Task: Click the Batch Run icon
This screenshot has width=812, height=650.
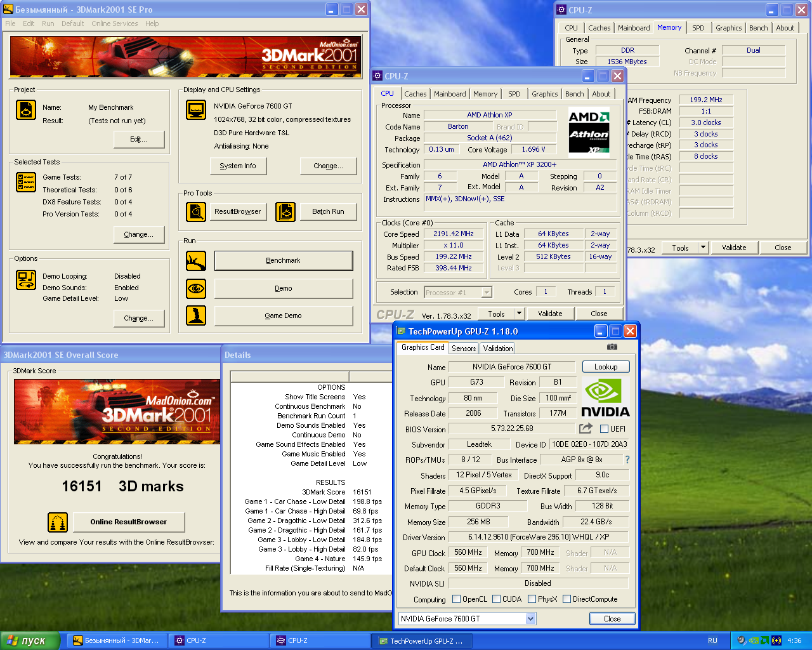Action: click(285, 211)
